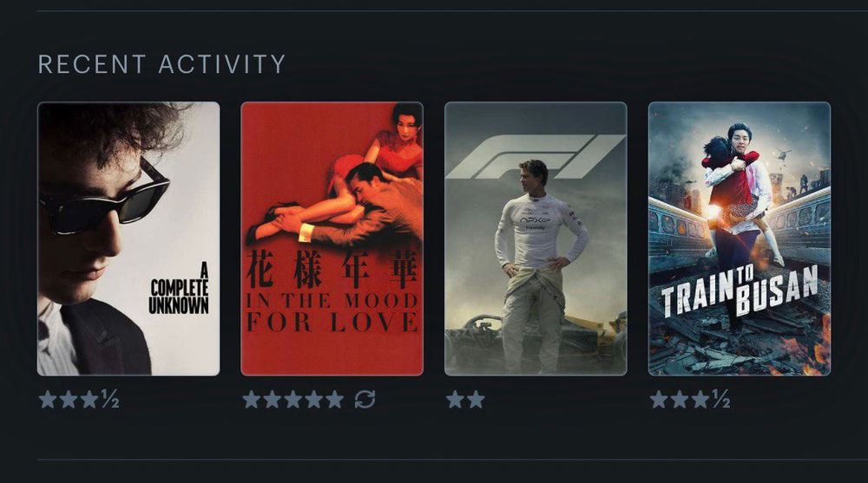Click the first star under A Complete Unknown
The height and width of the screenshot is (483, 868).
[x=48, y=399]
